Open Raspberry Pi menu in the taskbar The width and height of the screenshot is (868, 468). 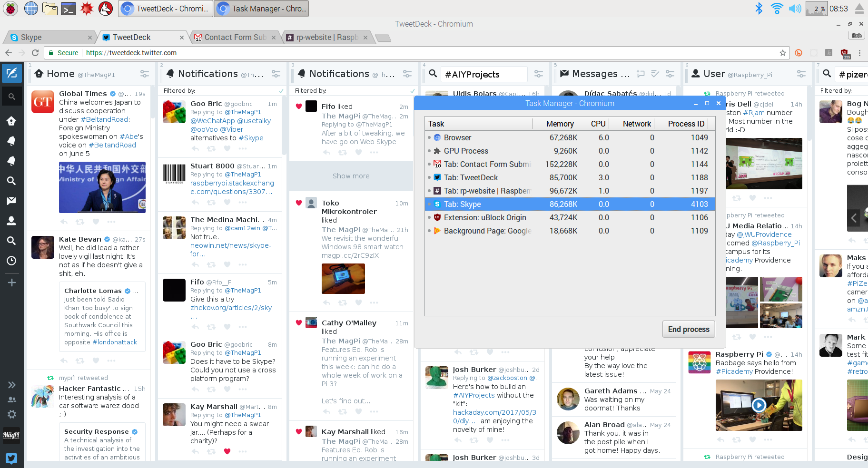(x=10, y=9)
